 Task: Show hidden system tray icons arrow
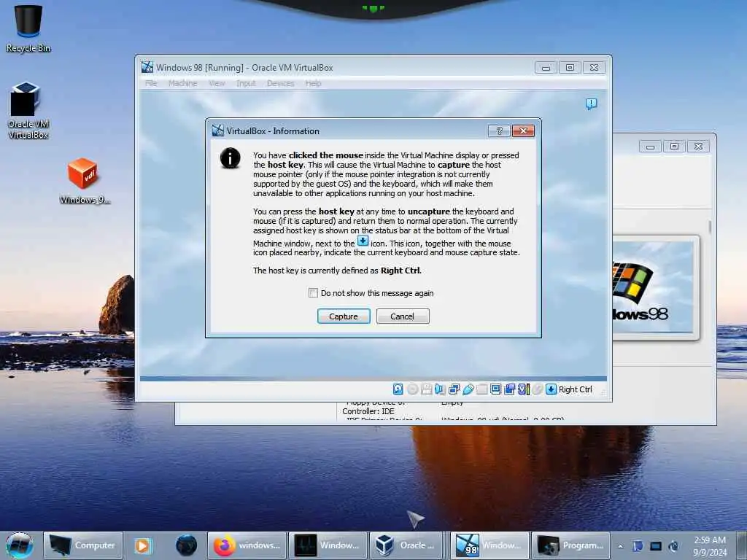click(620, 546)
